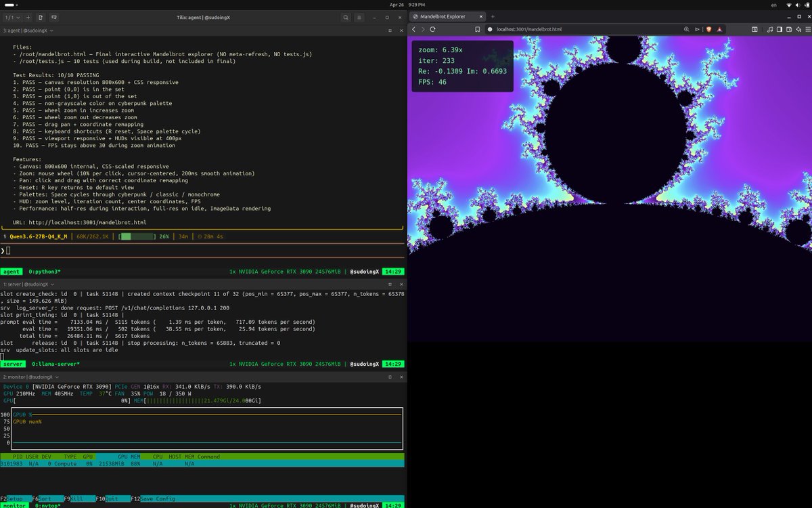This screenshot has width=812, height=508.
Task: Open Brave Rewards triangle icon
Action: [x=719, y=29]
